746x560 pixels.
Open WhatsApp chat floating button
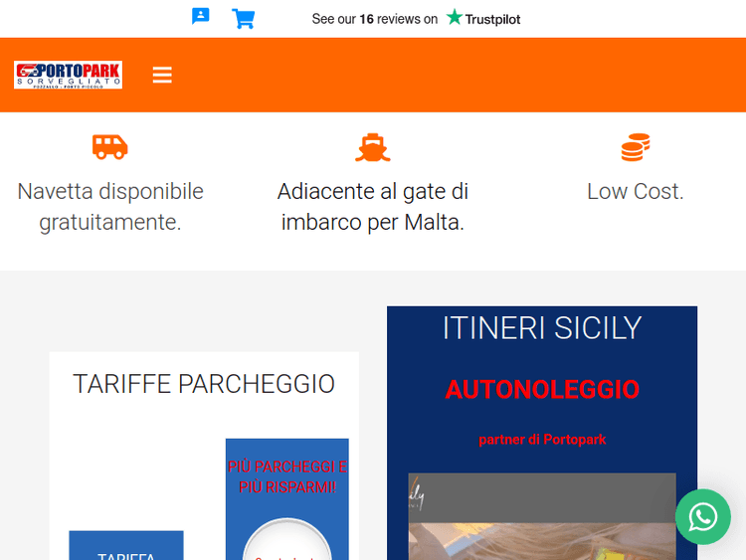click(x=702, y=516)
